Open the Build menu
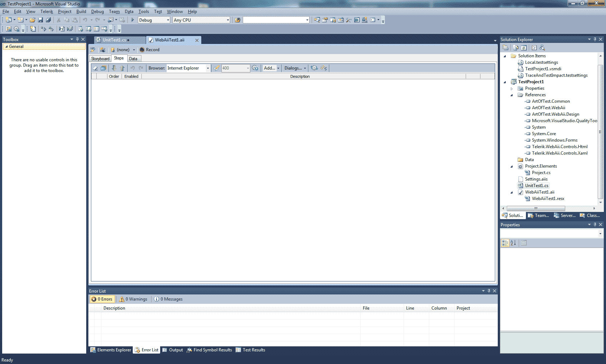606x364 pixels. point(81,12)
